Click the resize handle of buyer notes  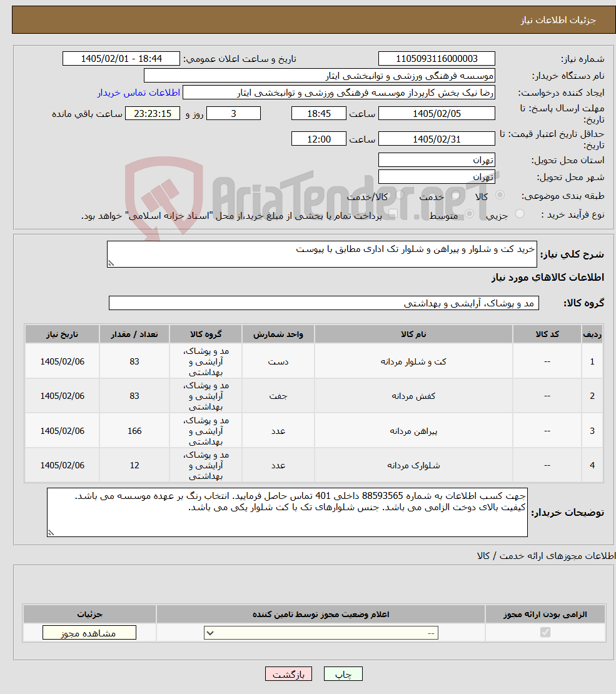coord(51,533)
